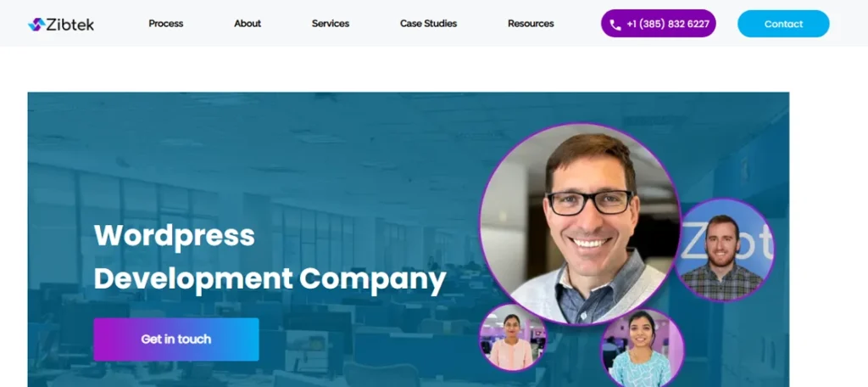The height and width of the screenshot is (387, 868).
Task: Click the Zibtek logo symbol
Action: pyautogui.click(x=36, y=25)
